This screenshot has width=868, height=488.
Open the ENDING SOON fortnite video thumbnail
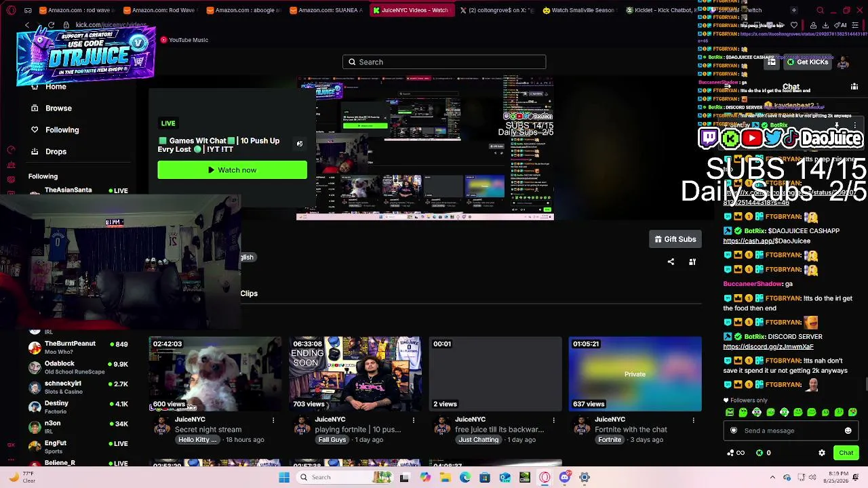(x=355, y=374)
